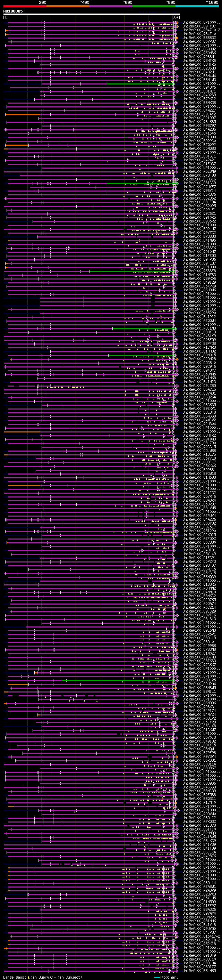Open hit UniRef100_B7PKI2
This screenshot has width=222, height=980.
click(x=199, y=99)
